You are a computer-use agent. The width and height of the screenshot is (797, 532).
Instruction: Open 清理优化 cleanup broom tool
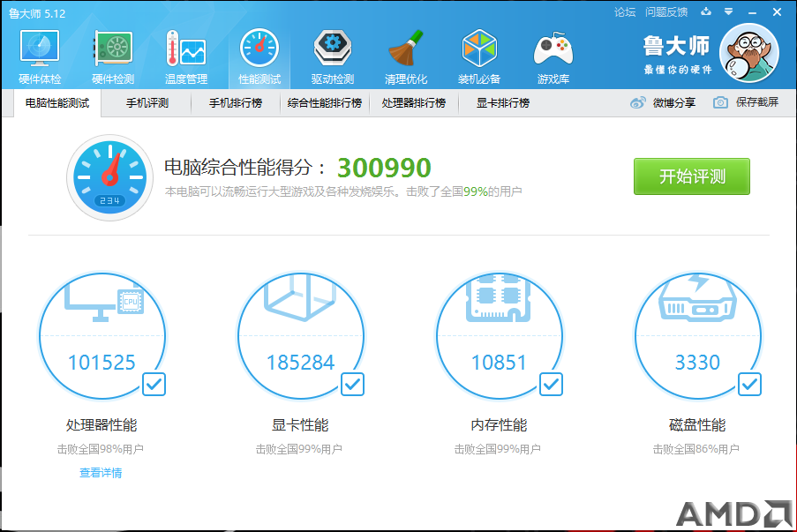[x=406, y=57]
